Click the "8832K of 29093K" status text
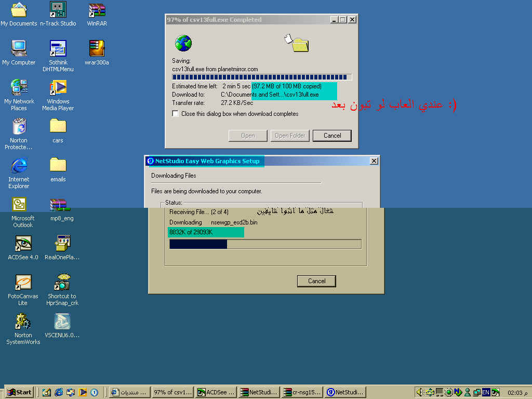Screen dimensions: 532x399 click(x=191, y=232)
